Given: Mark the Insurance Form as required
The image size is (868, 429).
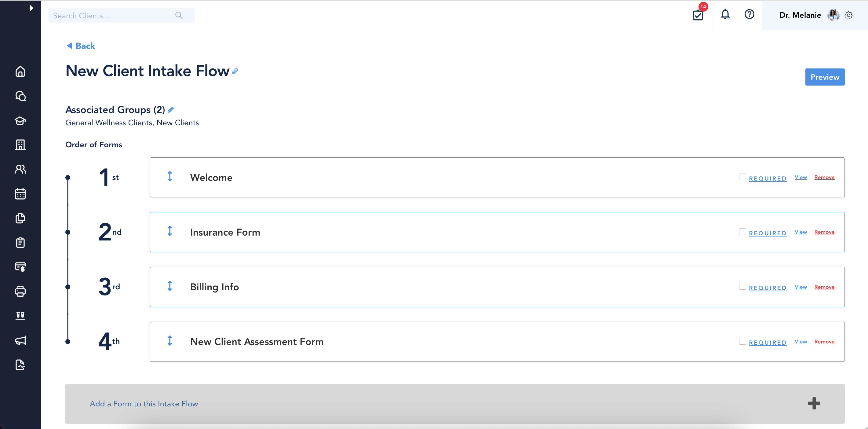Looking at the screenshot, I should [742, 232].
